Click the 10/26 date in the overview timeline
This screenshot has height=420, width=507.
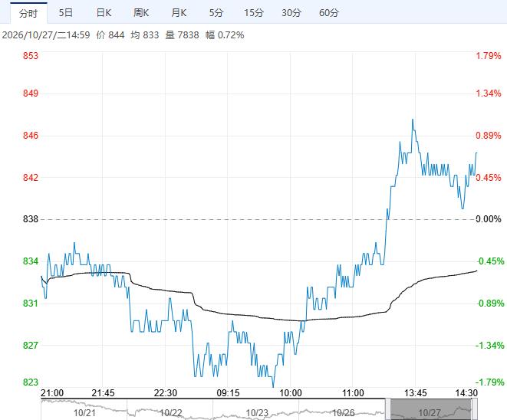pyautogui.click(x=344, y=413)
